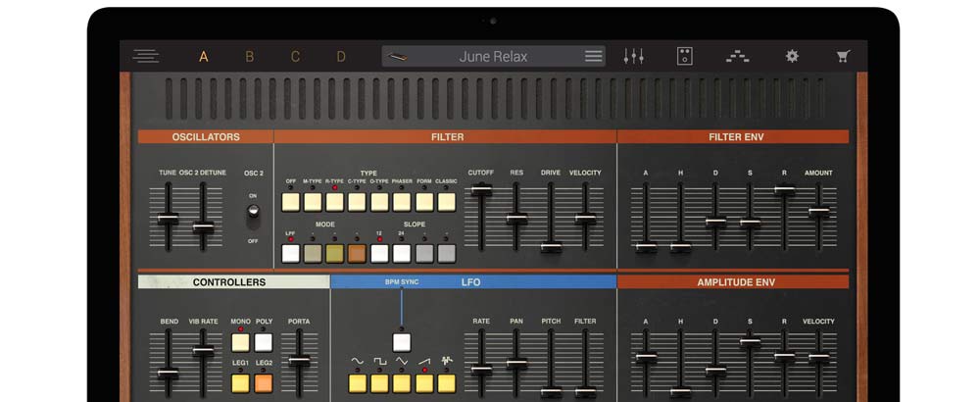Select the LPF filter mode button
This screenshot has height=402, width=980.
[291, 253]
